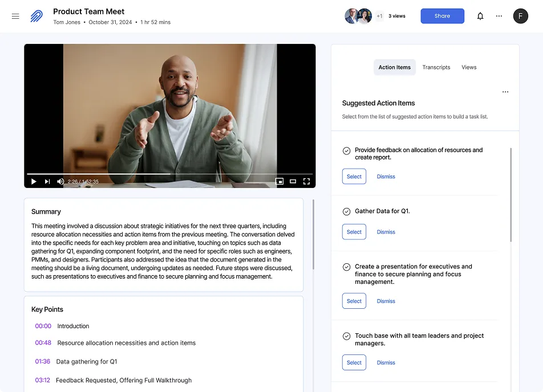Skip to next with the skip button
Image resolution: width=543 pixels, height=392 pixels.
[47, 181]
